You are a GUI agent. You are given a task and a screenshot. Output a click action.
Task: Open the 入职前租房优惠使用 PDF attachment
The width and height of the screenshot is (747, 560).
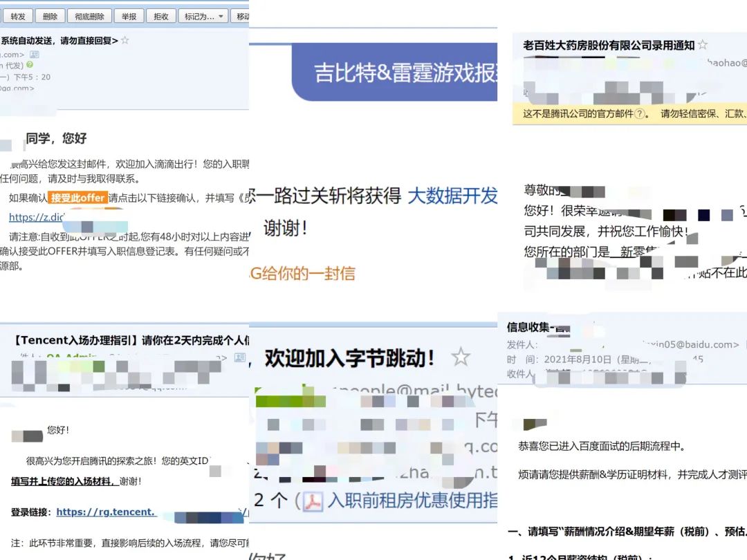click(x=412, y=501)
